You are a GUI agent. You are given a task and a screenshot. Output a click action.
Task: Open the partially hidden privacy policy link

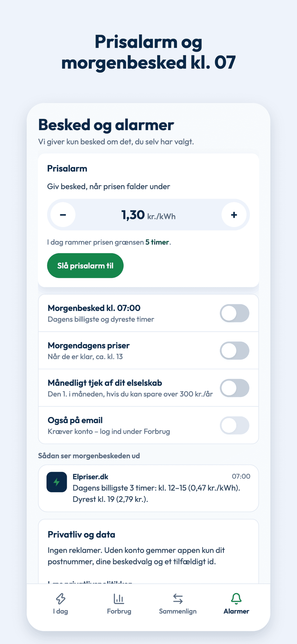(x=90, y=582)
